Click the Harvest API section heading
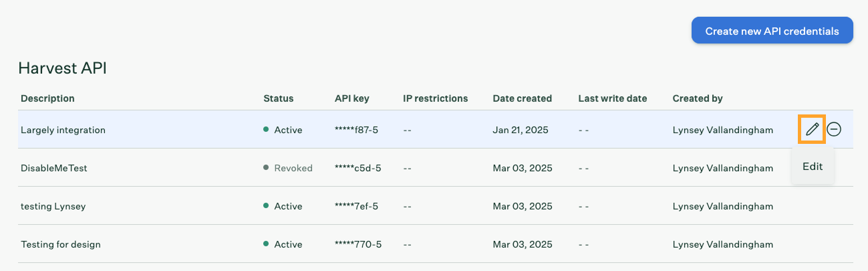 (x=62, y=68)
